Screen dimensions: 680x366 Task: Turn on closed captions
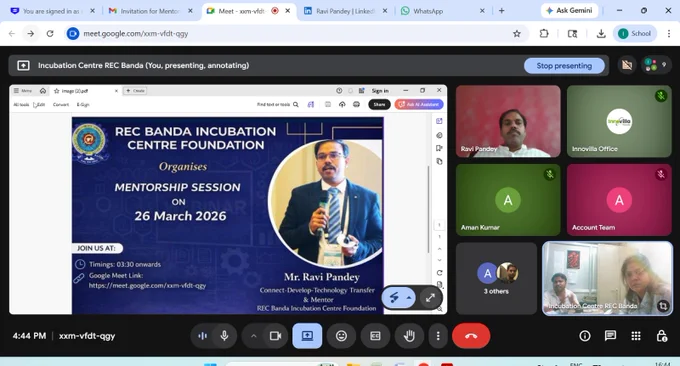pyautogui.click(x=375, y=336)
